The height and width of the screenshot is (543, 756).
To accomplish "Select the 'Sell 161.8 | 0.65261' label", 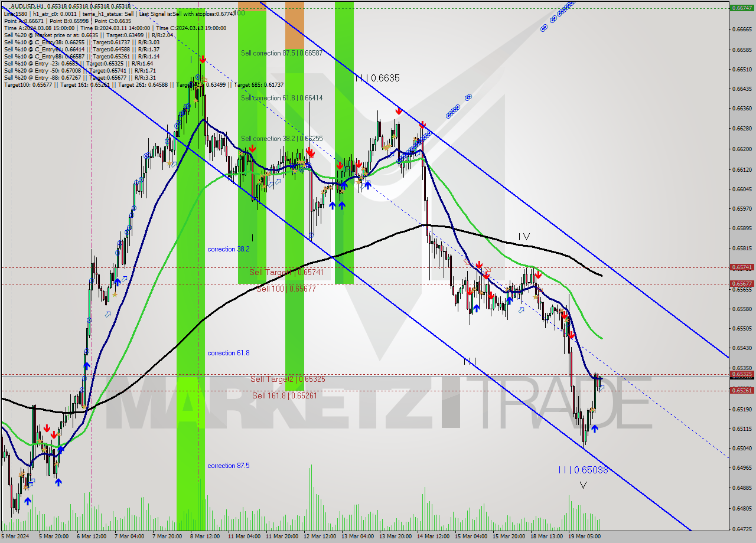I will click(285, 395).
